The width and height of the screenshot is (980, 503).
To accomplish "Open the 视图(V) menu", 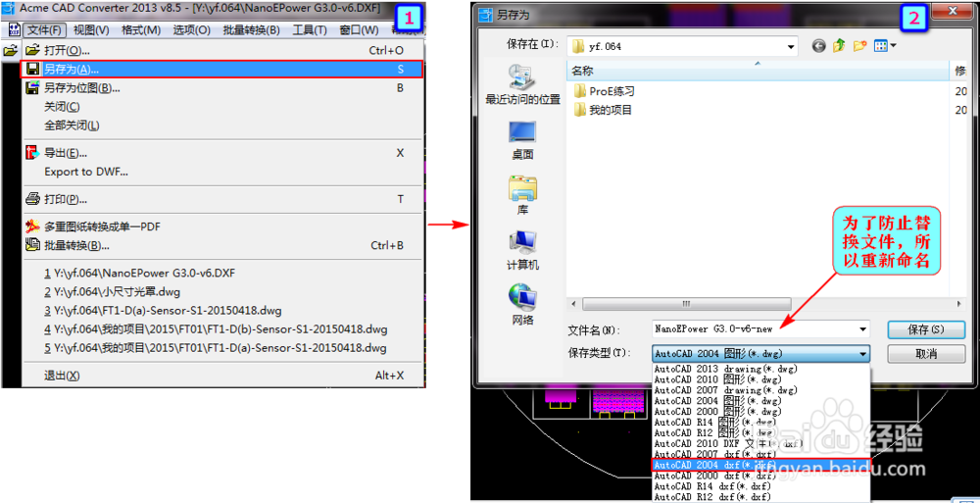I will [90, 30].
